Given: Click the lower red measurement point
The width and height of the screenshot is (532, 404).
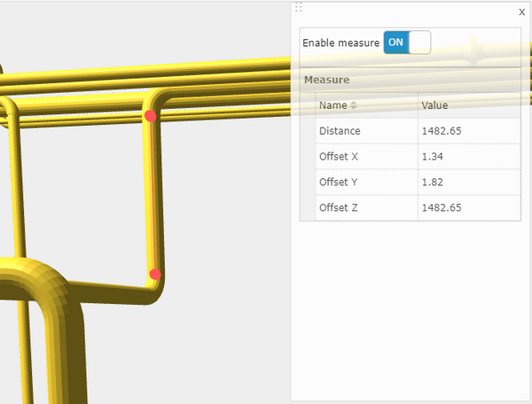Looking at the screenshot, I should point(155,275).
